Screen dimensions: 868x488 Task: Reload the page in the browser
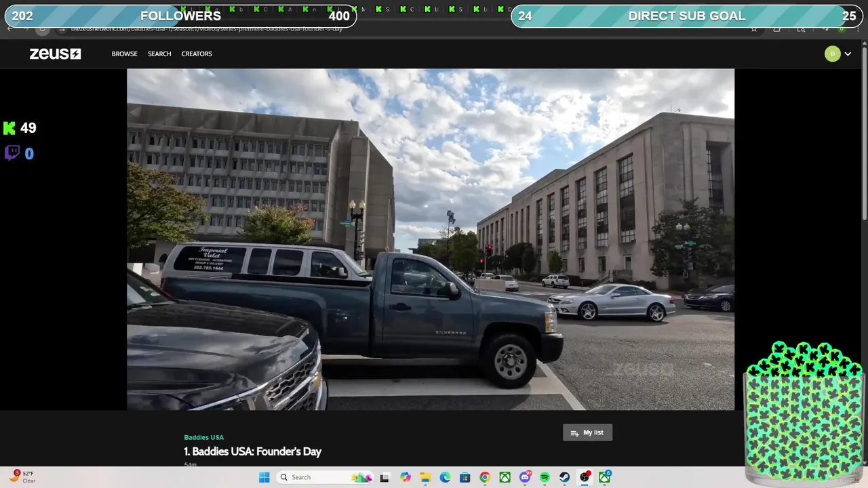43,29
